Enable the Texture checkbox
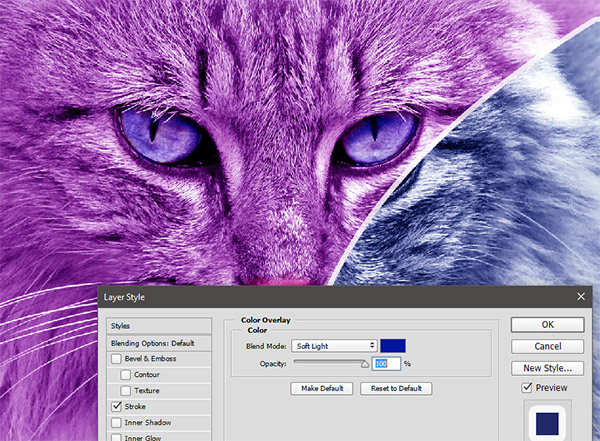600x441 pixels. [x=125, y=390]
